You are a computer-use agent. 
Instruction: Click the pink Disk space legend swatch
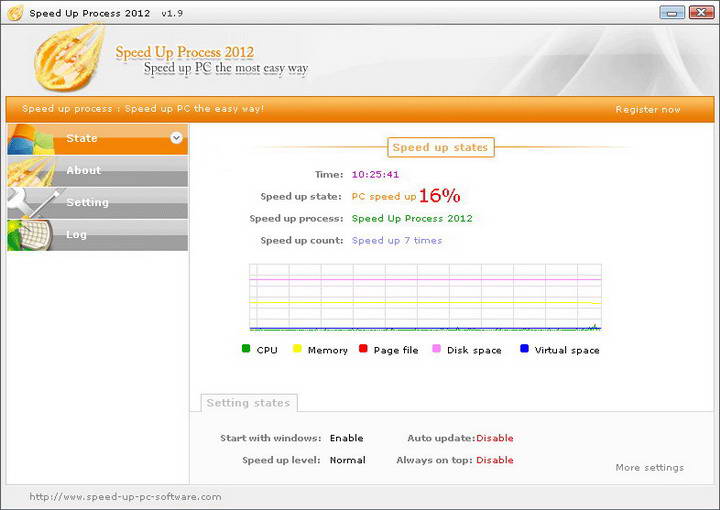[437, 348]
